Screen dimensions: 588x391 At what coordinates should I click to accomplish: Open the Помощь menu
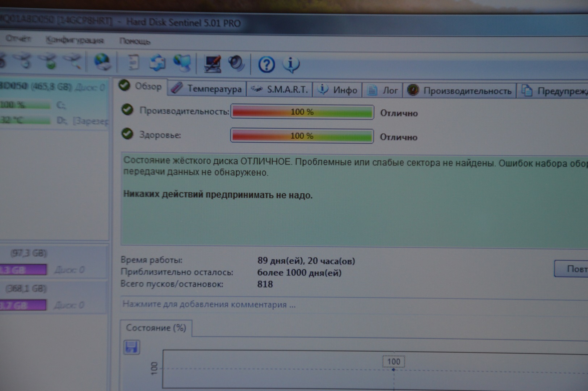[x=135, y=41]
